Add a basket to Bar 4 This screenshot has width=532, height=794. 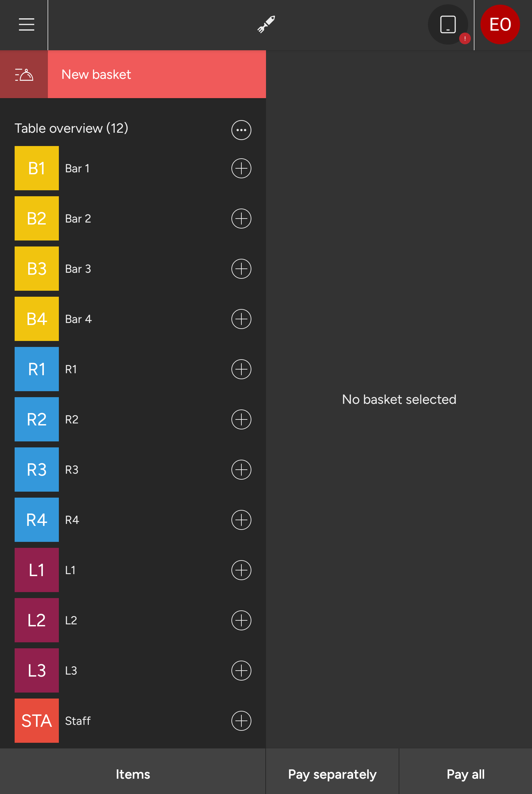tap(241, 319)
